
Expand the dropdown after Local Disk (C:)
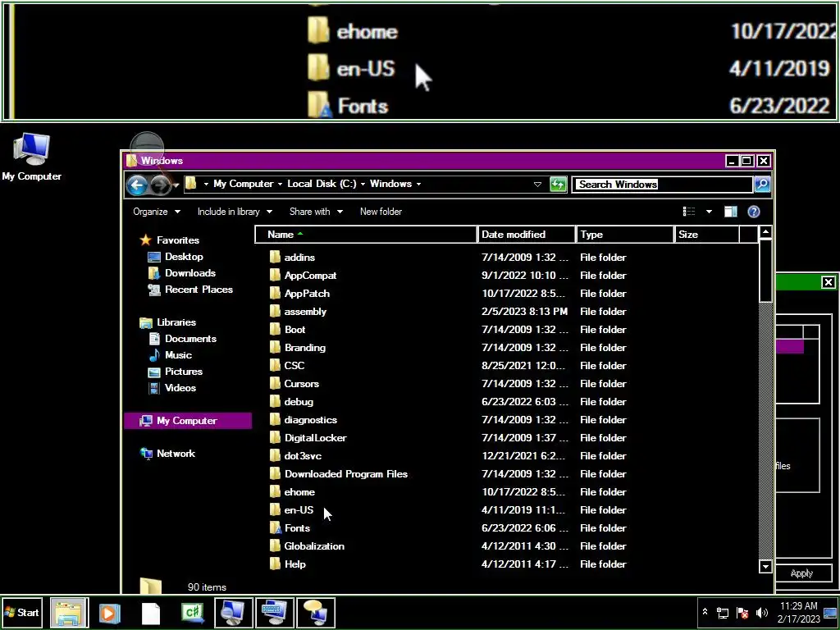pyautogui.click(x=363, y=185)
